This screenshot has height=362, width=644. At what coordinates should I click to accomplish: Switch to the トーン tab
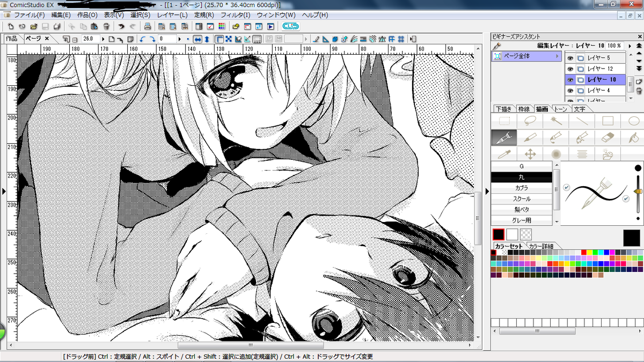561,109
